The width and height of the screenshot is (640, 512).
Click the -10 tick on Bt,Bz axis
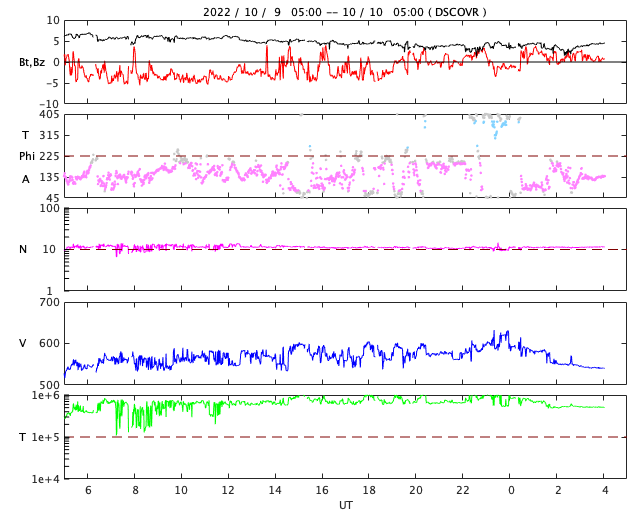click(x=49, y=103)
